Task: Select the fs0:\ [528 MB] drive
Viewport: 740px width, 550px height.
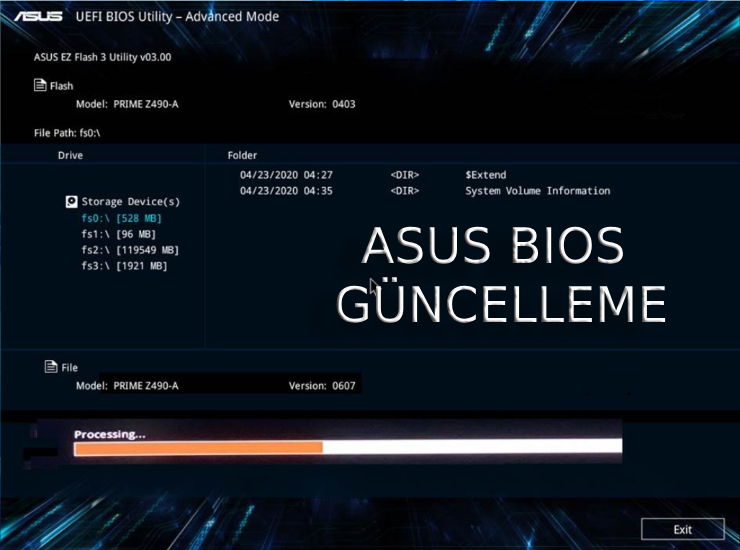Action: tap(121, 218)
